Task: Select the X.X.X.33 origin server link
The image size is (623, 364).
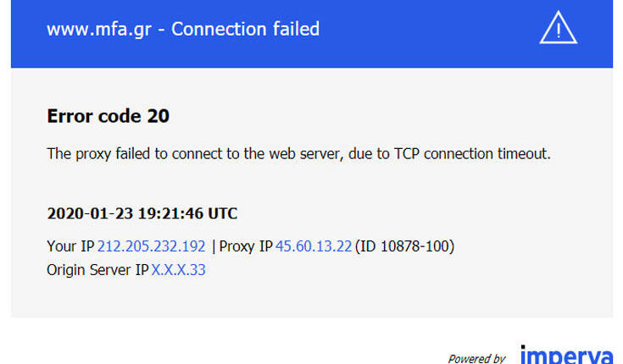Action: (178, 270)
